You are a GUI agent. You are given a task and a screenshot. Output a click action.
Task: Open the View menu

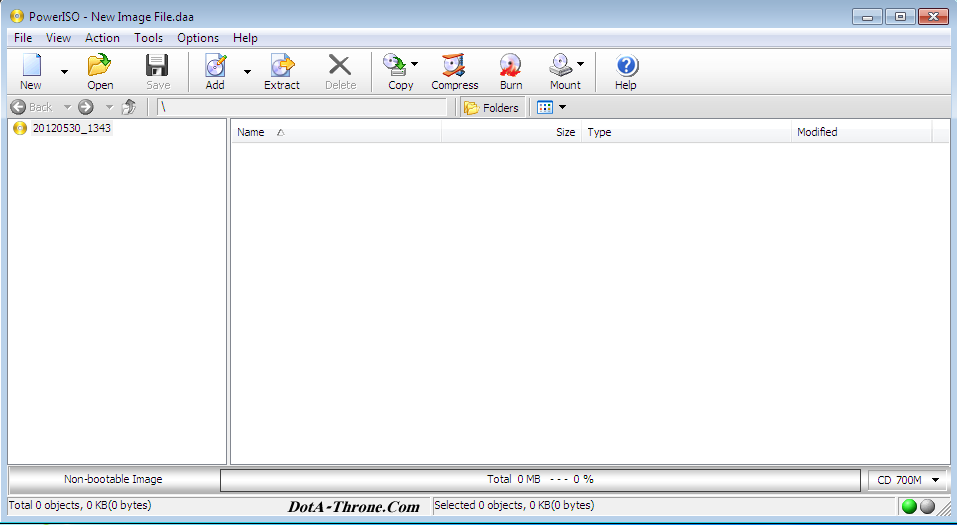[59, 38]
